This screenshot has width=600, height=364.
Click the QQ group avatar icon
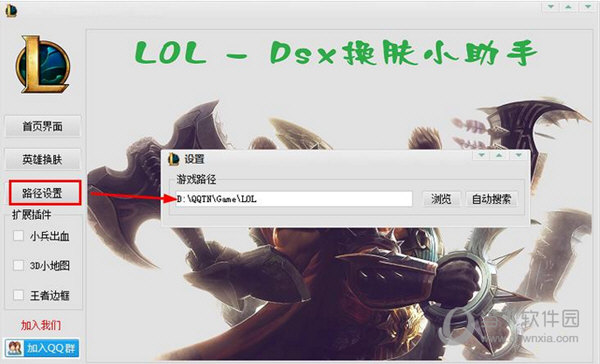(14, 348)
